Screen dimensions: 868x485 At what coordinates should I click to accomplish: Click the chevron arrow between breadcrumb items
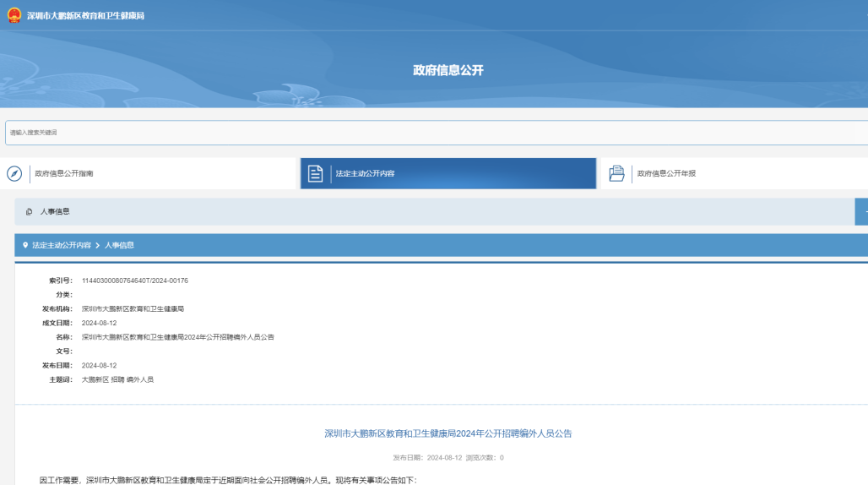[x=98, y=245]
